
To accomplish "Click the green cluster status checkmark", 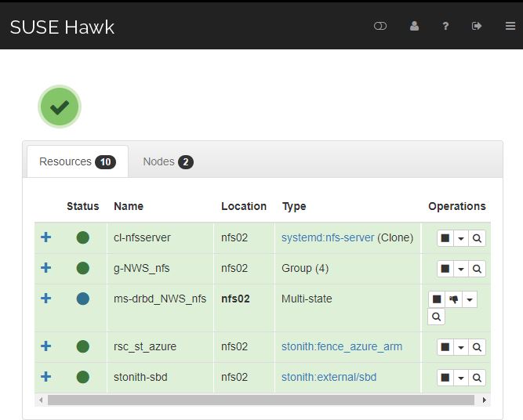I will point(60,107).
